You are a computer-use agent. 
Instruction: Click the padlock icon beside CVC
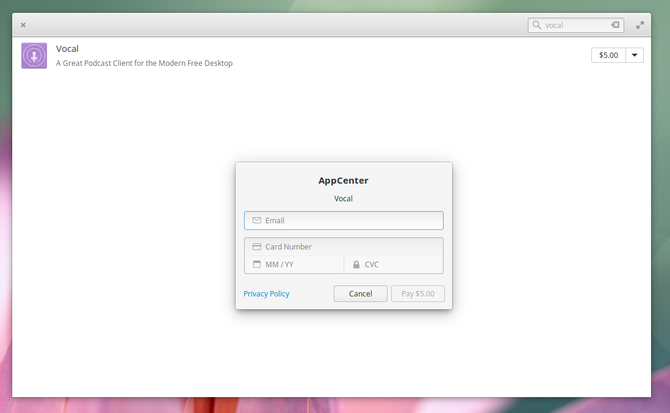[356, 264]
